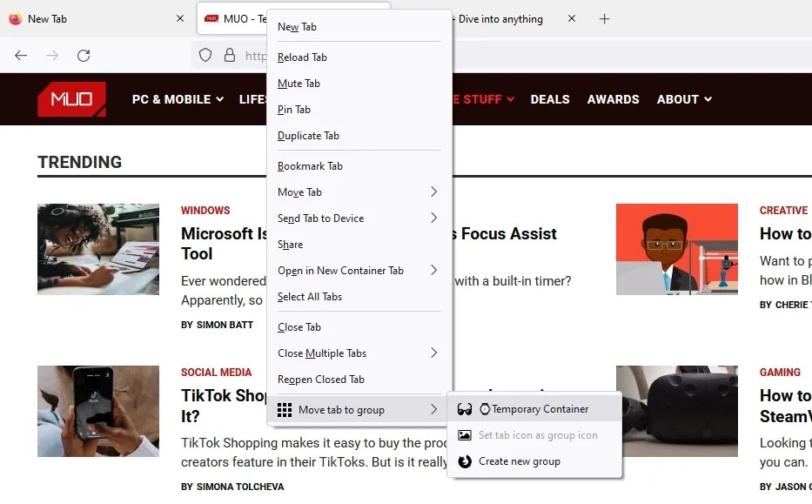Click the TikTok article thumbnail
The height and width of the screenshot is (504, 812).
(x=97, y=411)
